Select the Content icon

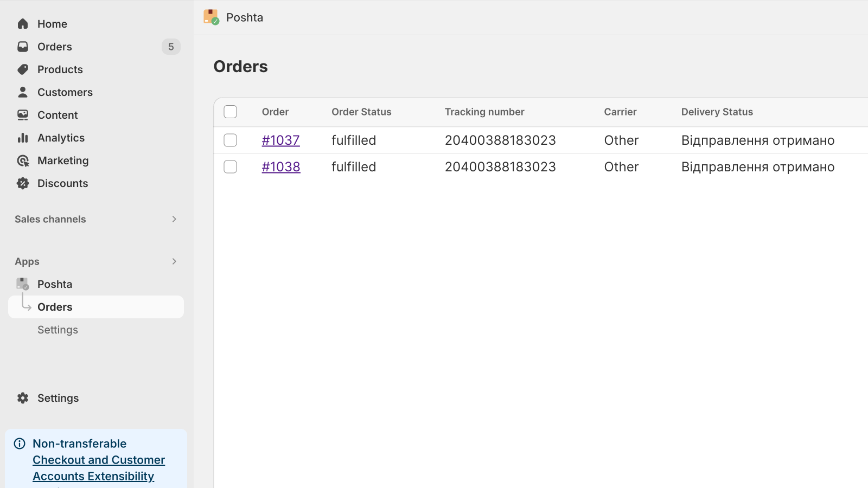pyautogui.click(x=23, y=114)
